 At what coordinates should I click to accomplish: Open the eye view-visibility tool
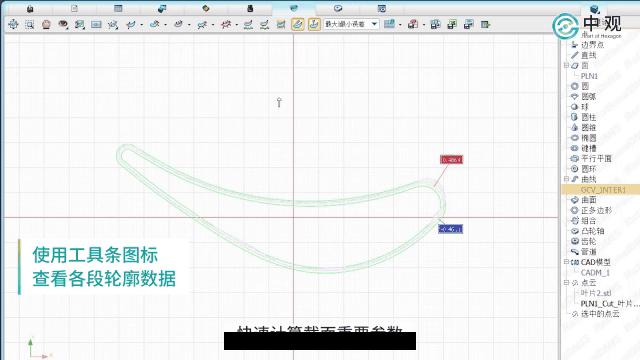point(63,24)
